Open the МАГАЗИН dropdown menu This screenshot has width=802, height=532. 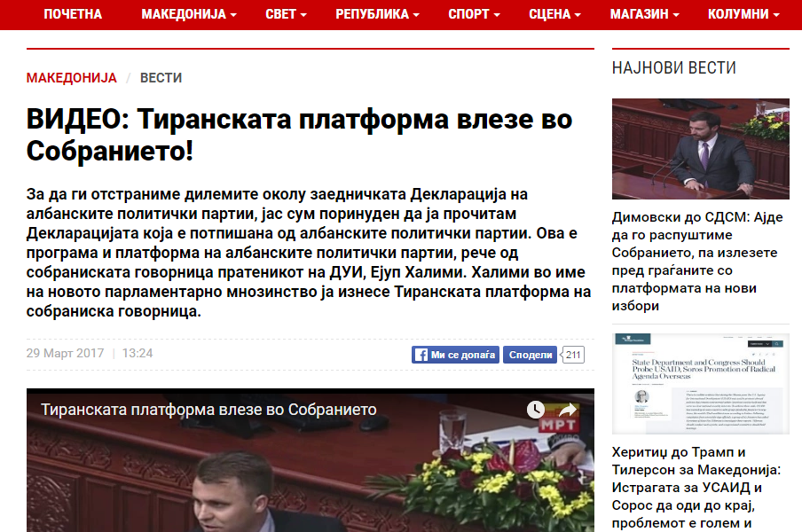[x=644, y=14]
